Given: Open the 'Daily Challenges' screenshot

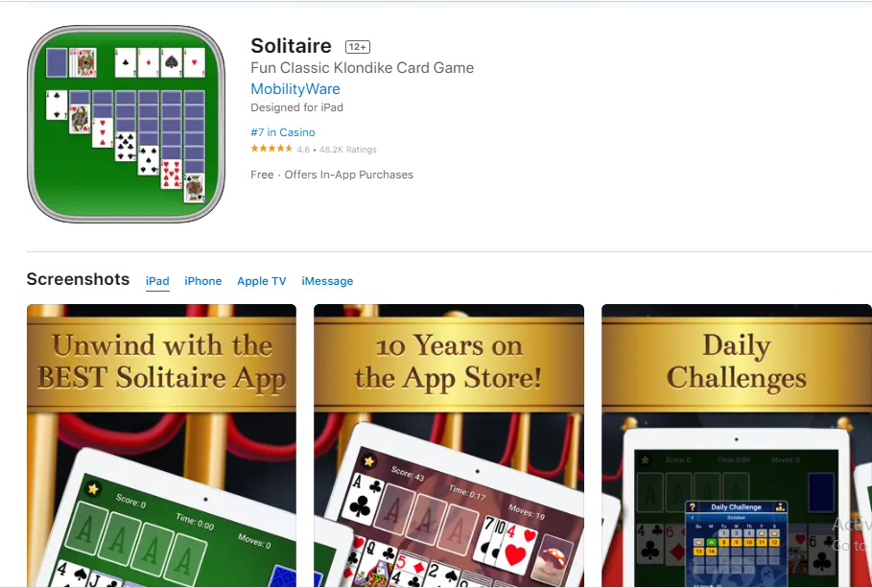Looking at the screenshot, I should pyautogui.click(x=737, y=445).
